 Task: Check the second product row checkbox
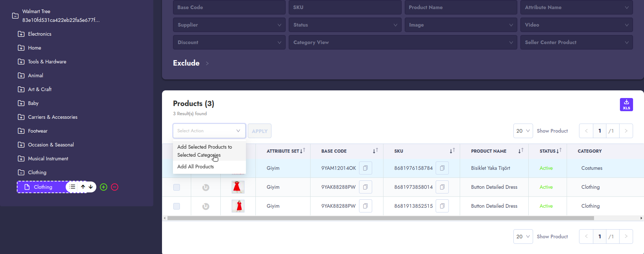[177, 187]
